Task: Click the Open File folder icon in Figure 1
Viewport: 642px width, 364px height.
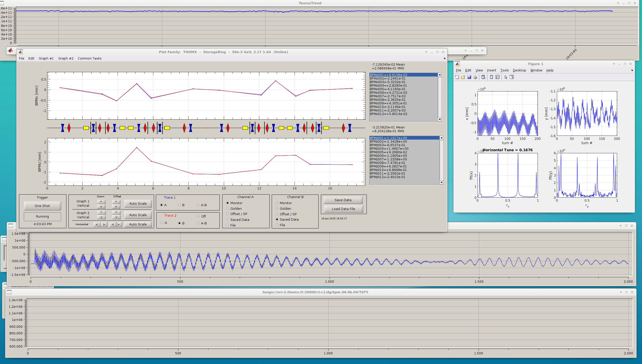Action: click(x=463, y=77)
